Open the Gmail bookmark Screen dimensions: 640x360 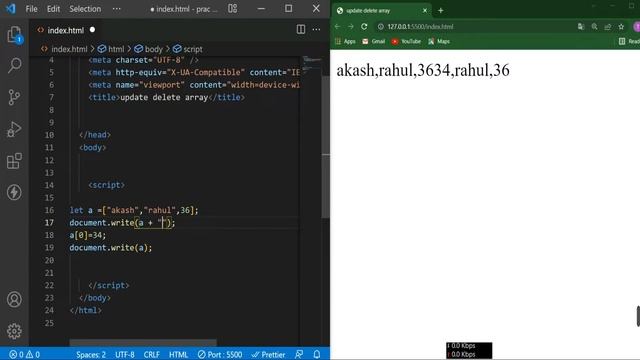[x=374, y=41]
